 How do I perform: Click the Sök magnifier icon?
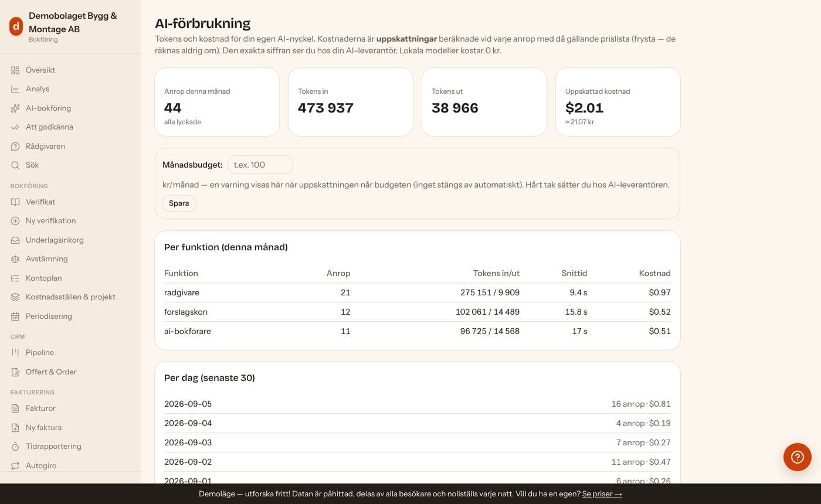[x=15, y=165]
